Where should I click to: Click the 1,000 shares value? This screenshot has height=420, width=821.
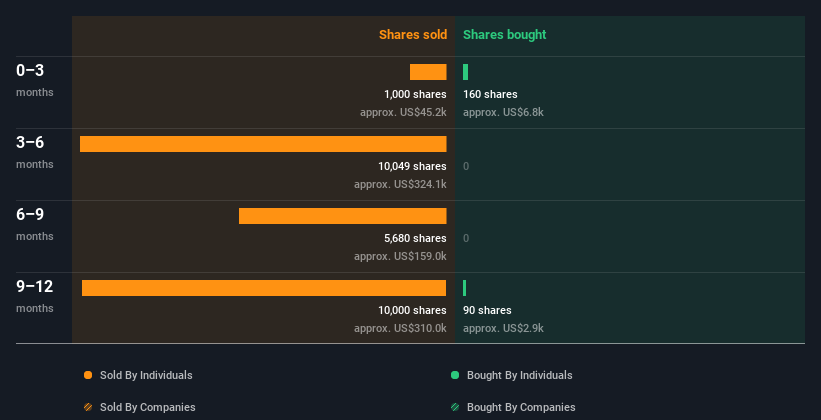pos(415,94)
